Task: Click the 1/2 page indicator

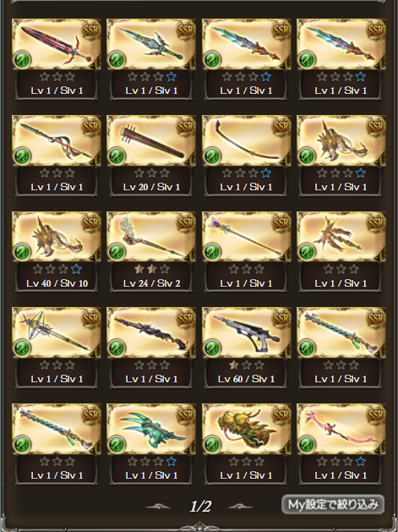Action: click(x=200, y=507)
